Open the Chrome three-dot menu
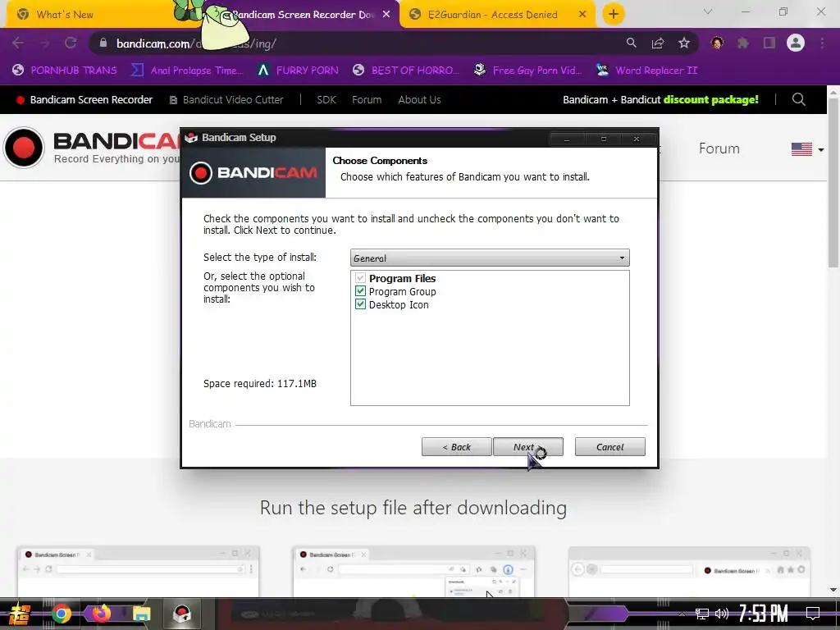The image size is (840, 630). pyautogui.click(x=822, y=43)
